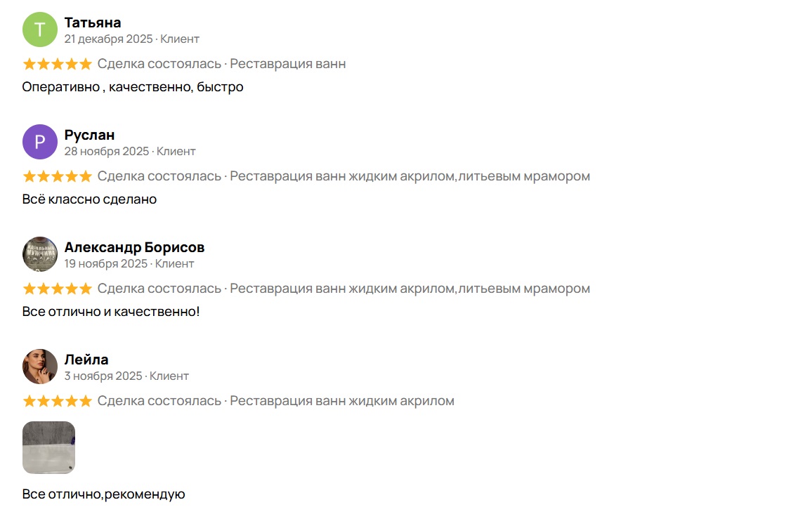
Task: Open the 'Реставрация ванн' listing in Татьяна's review
Action: tap(288, 64)
